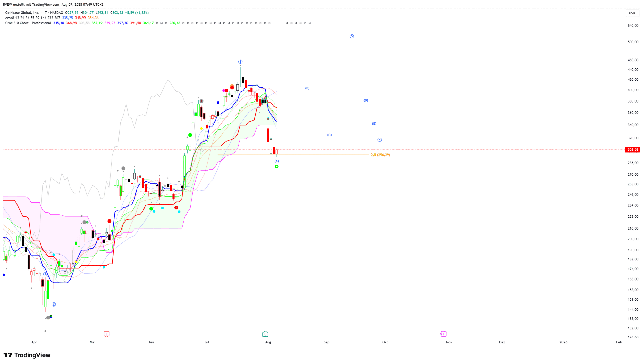The height and width of the screenshot is (364, 644).
Task: Select the circled wave 2 label at April low
Action: pos(54,304)
